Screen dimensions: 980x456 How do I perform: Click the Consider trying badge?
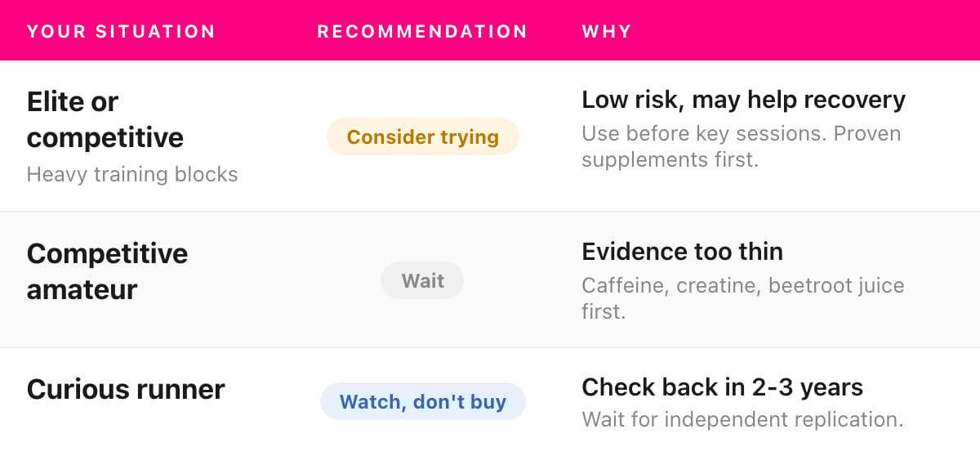point(423,136)
